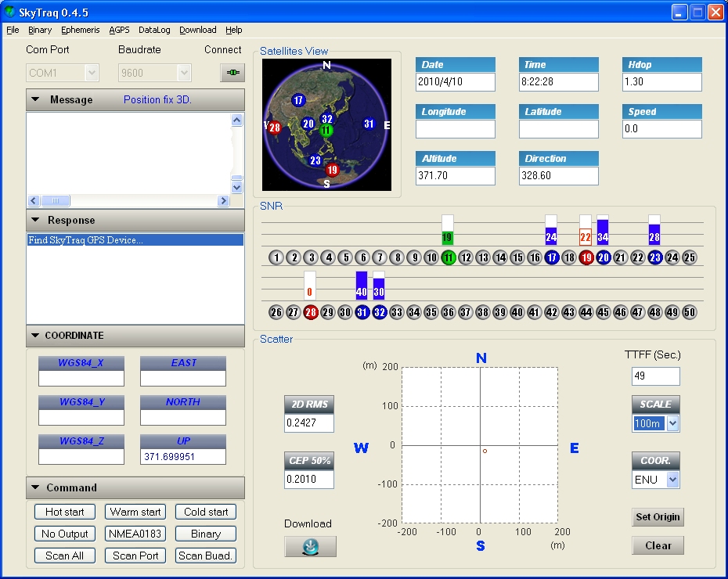The image size is (728, 579).
Task: Click the SNR bar for satellite 20
Action: (x=603, y=230)
